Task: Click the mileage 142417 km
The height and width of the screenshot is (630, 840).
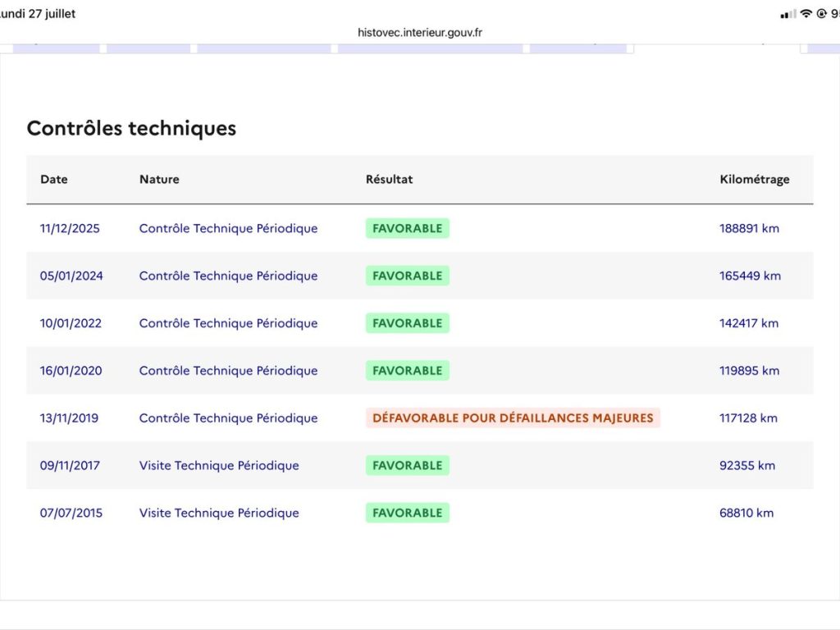Action: click(749, 323)
